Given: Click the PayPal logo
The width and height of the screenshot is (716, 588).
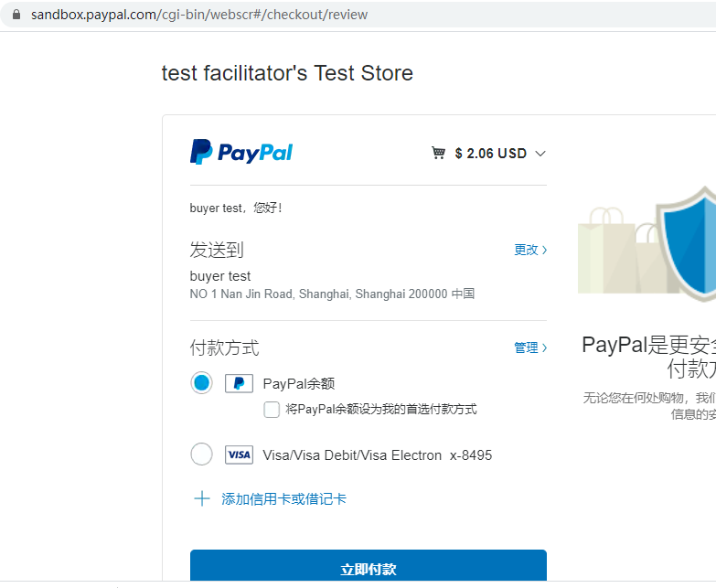Looking at the screenshot, I should point(241,152).
